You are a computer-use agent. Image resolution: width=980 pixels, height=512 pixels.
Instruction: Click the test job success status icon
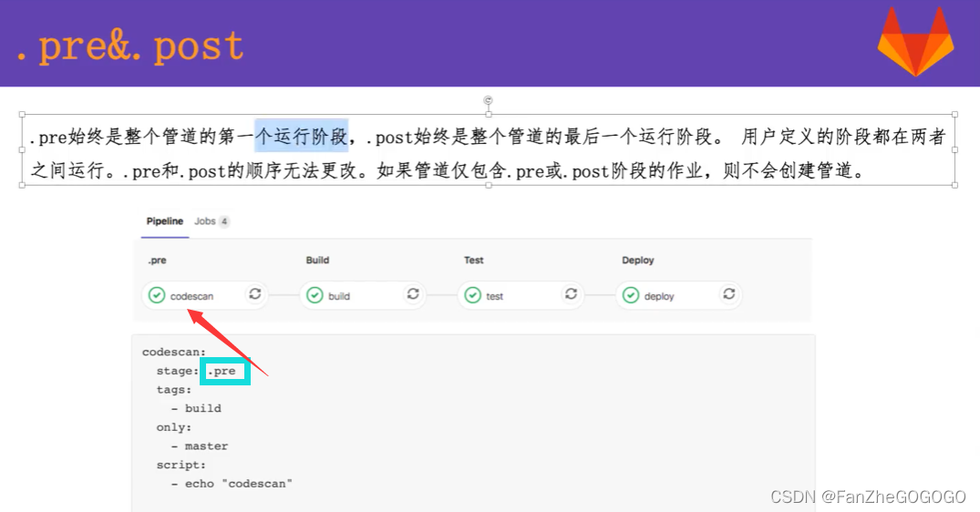[473, 294]
